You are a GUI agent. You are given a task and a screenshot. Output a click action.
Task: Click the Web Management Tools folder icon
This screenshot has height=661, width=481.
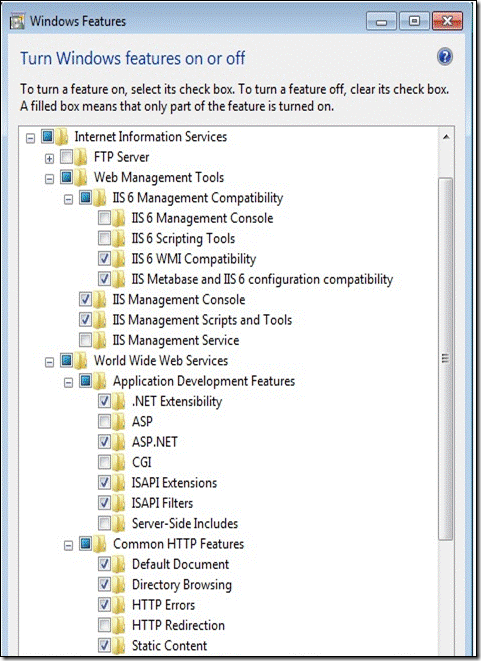point(81,177)
